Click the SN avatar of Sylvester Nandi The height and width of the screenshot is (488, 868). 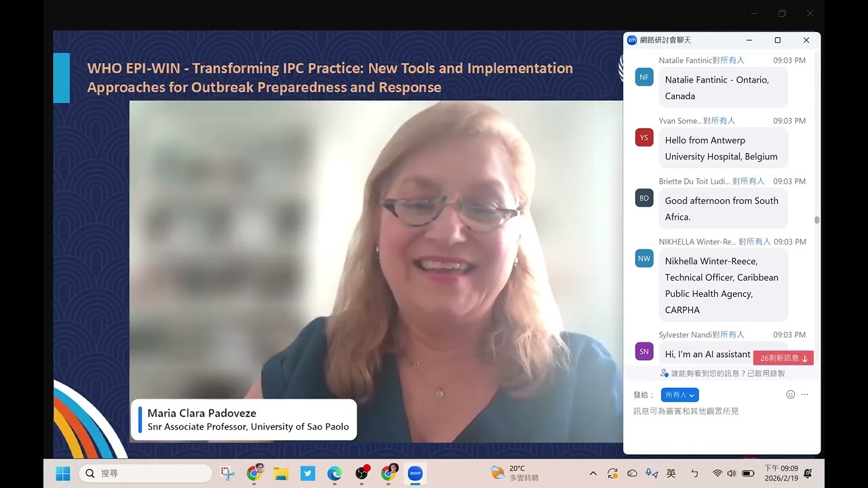[x=644, y=351]
